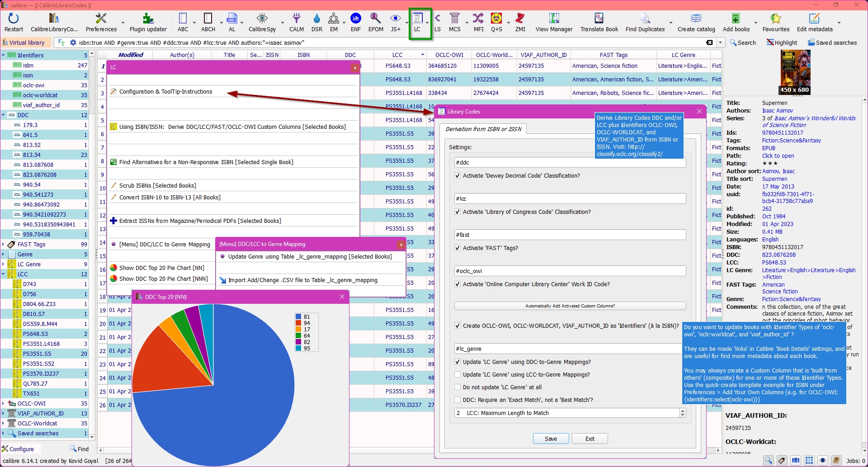The image size is (868, 467).
Task: Expand the FAST Tags tree category
Action: pos(4,245)
